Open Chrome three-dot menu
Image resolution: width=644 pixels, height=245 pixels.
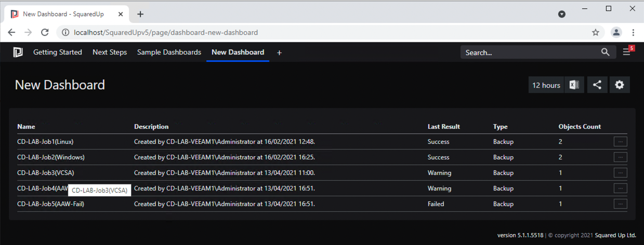633,32
